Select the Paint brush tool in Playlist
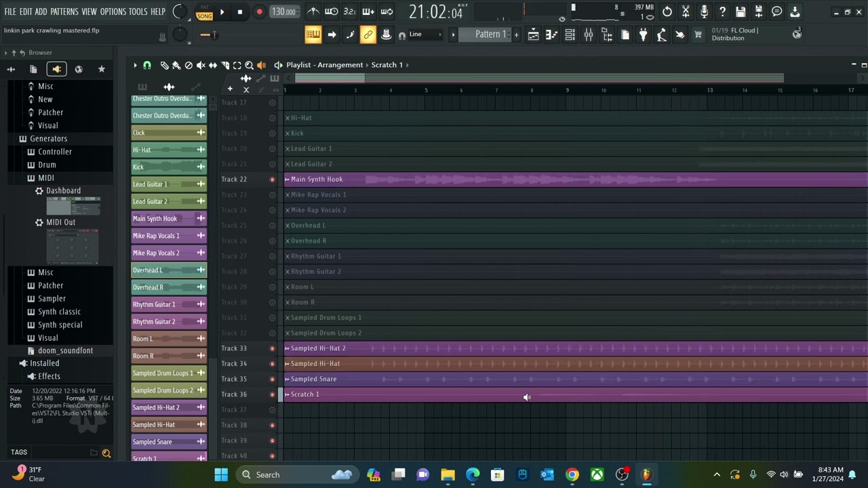The image size is (868, 488). click(176, 65)
